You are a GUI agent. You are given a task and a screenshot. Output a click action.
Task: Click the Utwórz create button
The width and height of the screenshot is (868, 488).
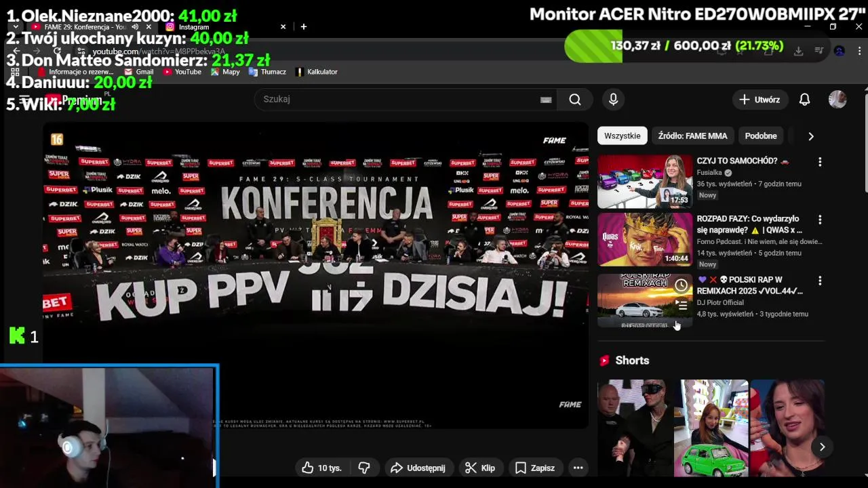tap(759, 100)
